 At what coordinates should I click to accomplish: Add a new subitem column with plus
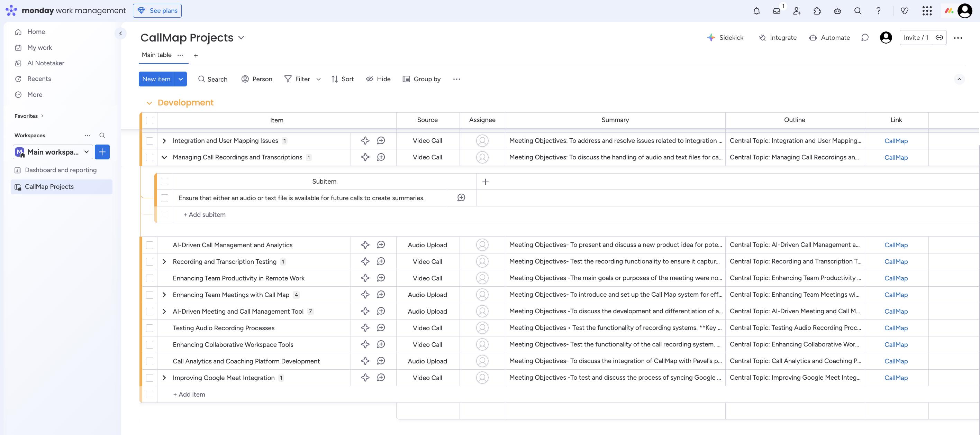coord(485,182)
